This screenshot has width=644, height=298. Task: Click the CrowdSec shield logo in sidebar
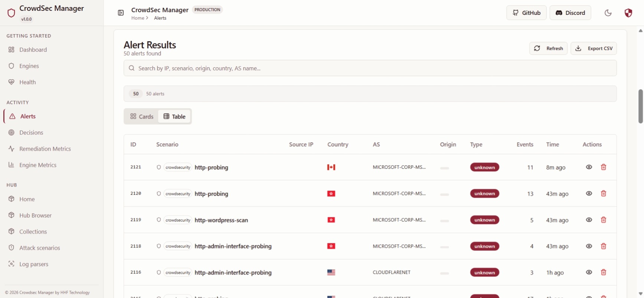pyautogui.click(x=11, y=13)
